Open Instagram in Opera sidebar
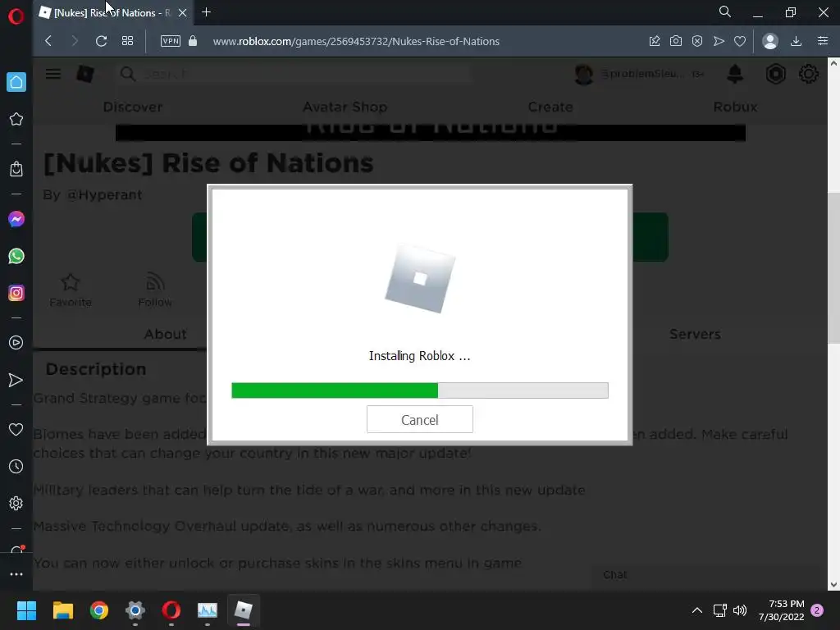 pos(16,293)
